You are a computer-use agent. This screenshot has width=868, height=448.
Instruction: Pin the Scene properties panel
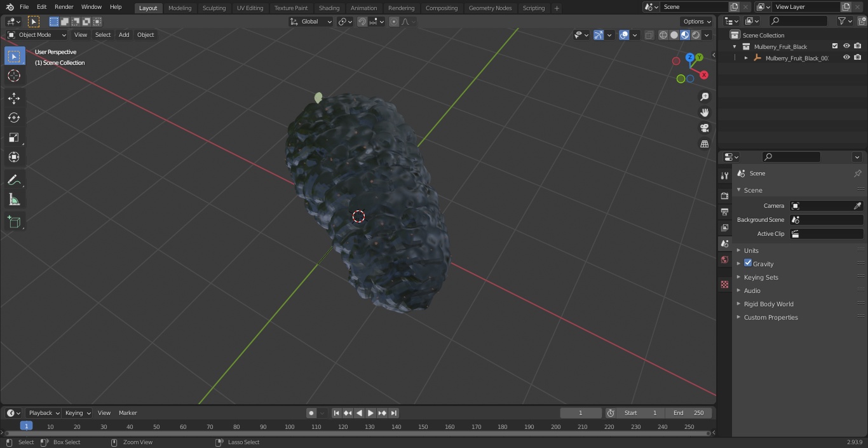857,173
